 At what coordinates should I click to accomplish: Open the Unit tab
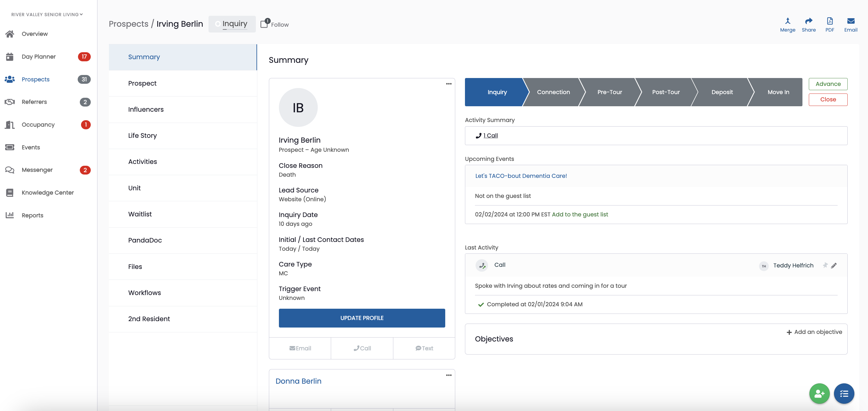click(x=183, y=188)
